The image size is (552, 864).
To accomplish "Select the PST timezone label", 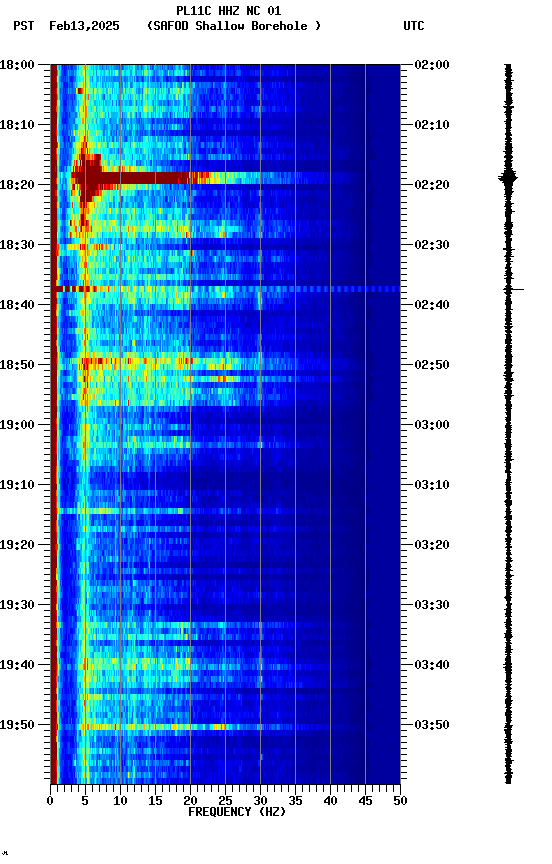I will point(24,26).
